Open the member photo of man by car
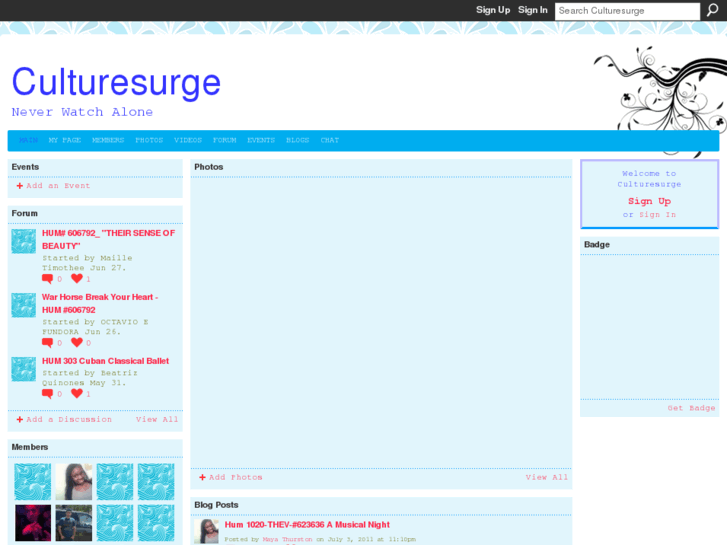 coord(74,523)
